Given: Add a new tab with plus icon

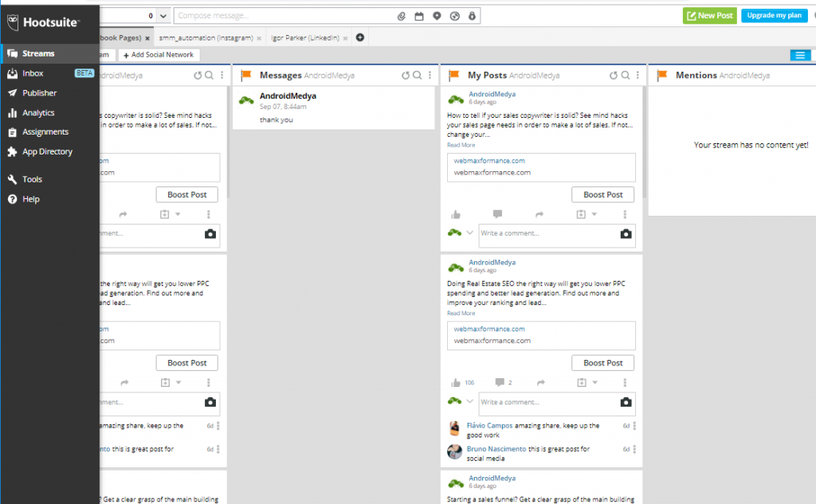Looking at the screenshot, I should 360,37.
